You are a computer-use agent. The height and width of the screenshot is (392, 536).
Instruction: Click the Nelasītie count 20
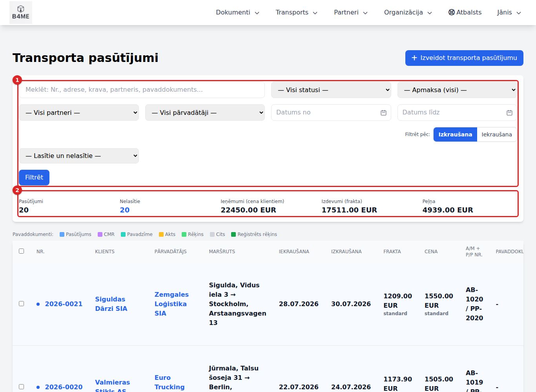point(125,210)
